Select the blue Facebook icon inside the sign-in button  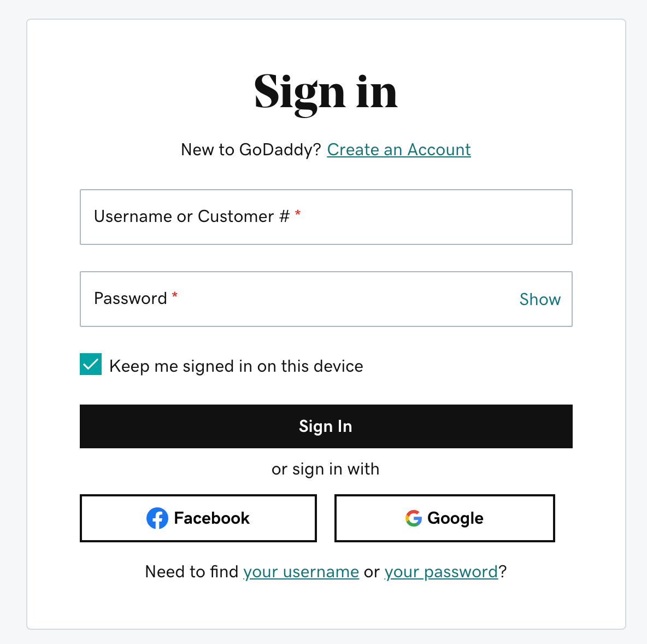coord(157,518)
